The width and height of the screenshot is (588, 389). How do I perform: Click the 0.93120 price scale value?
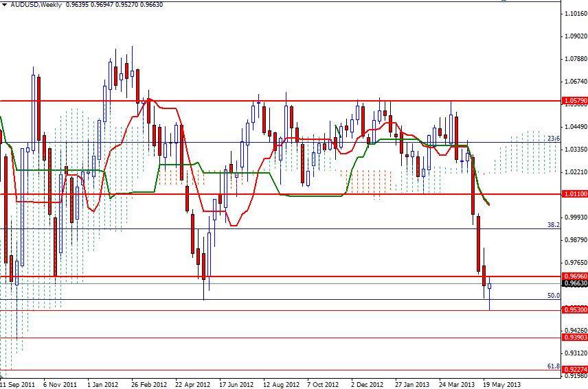[x=576, y=353]
